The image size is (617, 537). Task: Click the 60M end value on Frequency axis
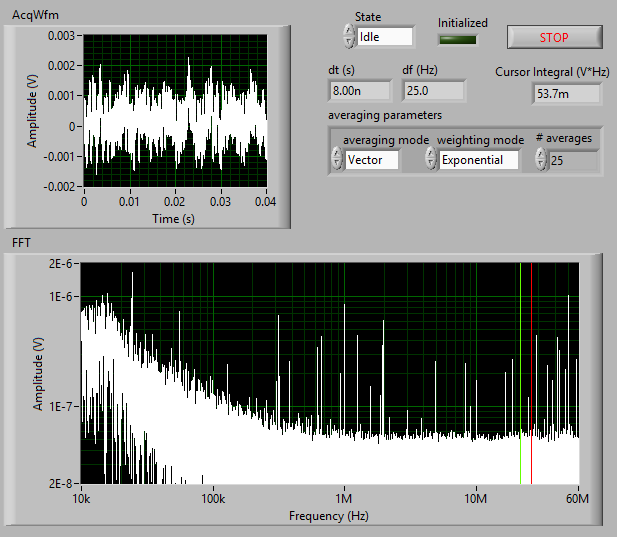click(x=578, y=499)
